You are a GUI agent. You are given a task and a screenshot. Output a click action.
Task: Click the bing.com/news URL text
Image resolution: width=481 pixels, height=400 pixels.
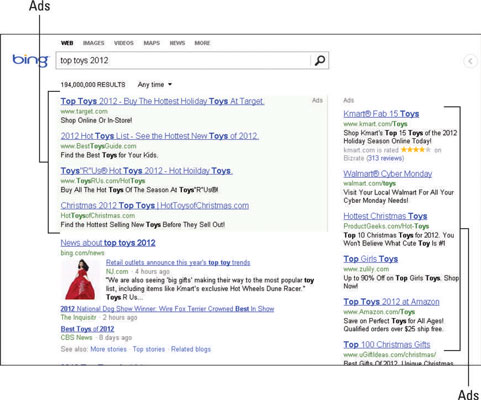tap(82, 253)
